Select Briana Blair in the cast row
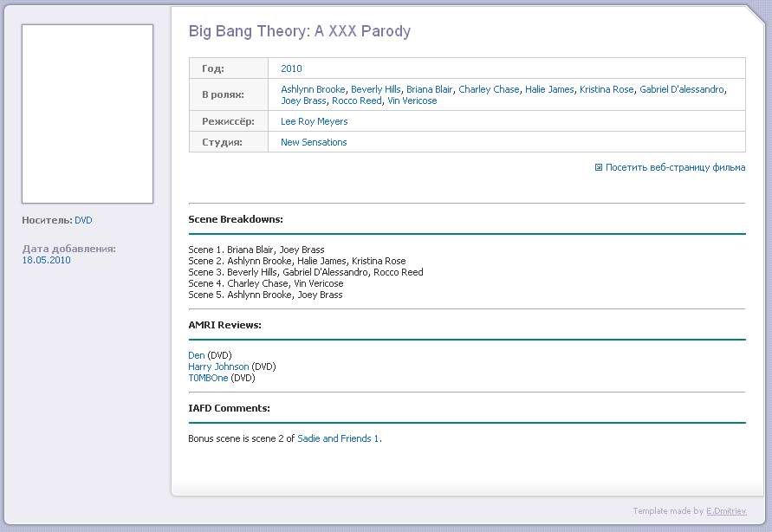Viewport: 772px width, 532px height. (x=430, y=89)
